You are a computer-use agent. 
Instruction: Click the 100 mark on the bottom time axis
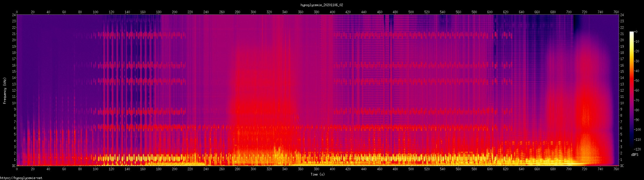coord(95,169)
